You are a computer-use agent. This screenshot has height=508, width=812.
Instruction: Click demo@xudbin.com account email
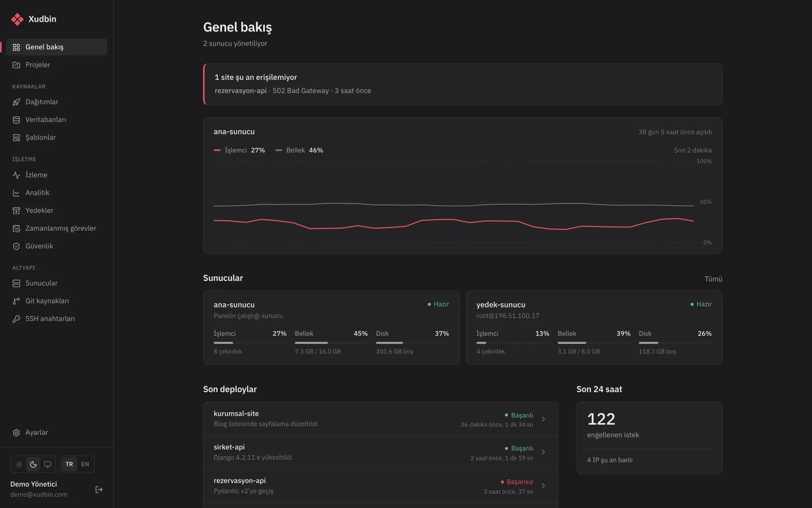39,495
